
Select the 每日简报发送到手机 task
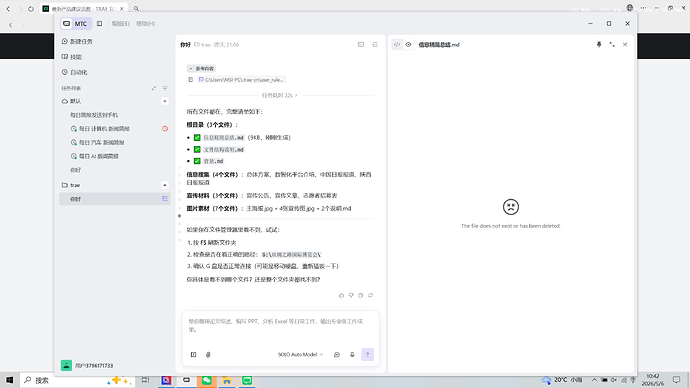click(x=94, y=115)
